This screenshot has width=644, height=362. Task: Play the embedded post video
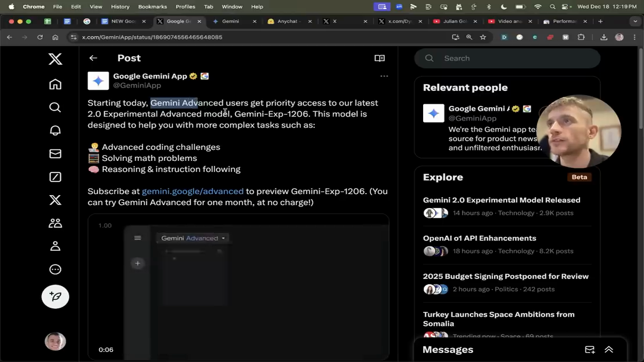tap(238, 287)
